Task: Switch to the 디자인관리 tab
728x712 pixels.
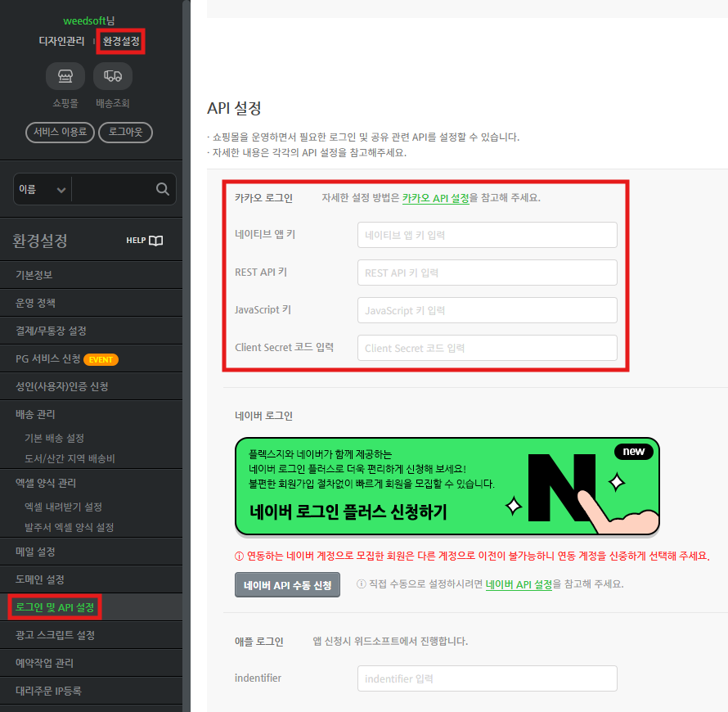Action: click(61, 42)
